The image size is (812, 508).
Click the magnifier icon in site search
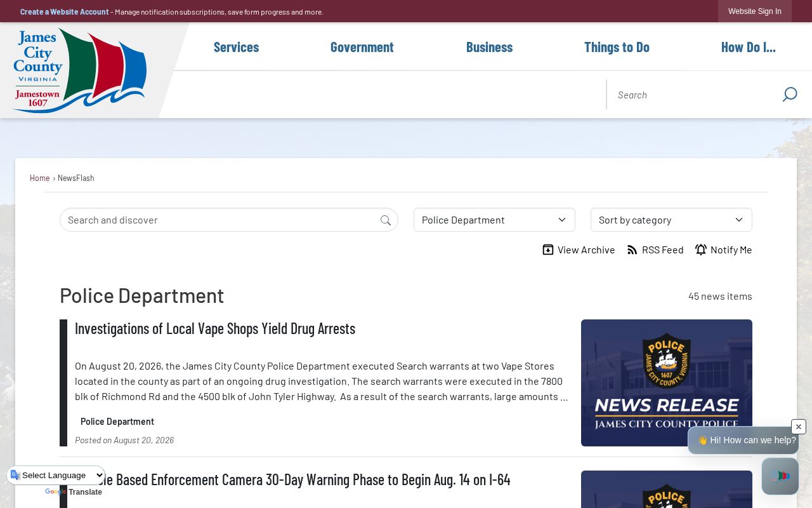(x=790, y=95)
